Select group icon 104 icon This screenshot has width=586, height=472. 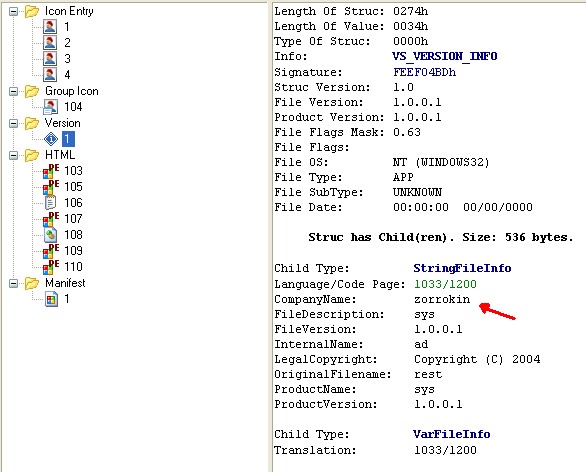click(x=50, y=107)
